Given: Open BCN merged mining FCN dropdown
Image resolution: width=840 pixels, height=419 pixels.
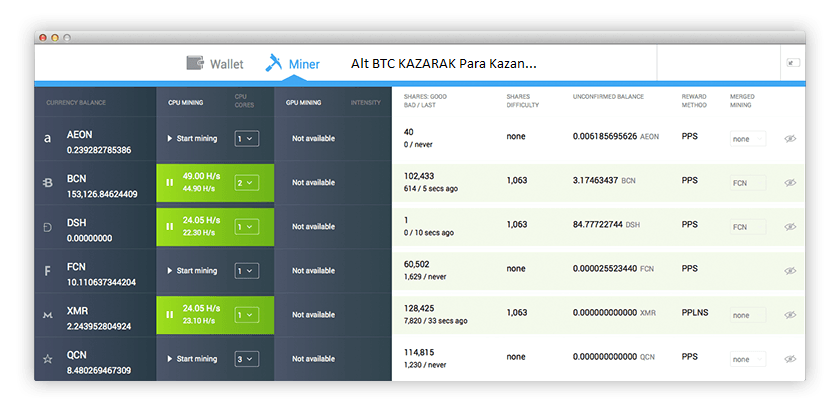Looking at the screenshot, I should 748,183.
